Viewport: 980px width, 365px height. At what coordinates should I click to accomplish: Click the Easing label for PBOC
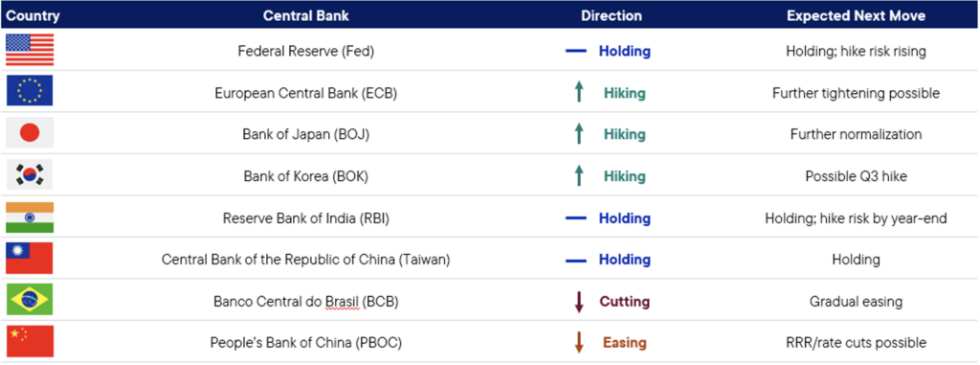(624, 343)
